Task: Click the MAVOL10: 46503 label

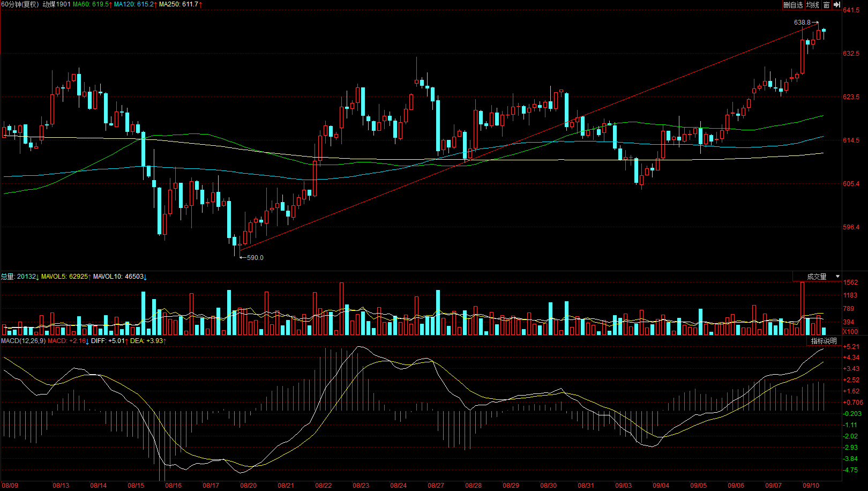Action: click(x=119, y=277)
